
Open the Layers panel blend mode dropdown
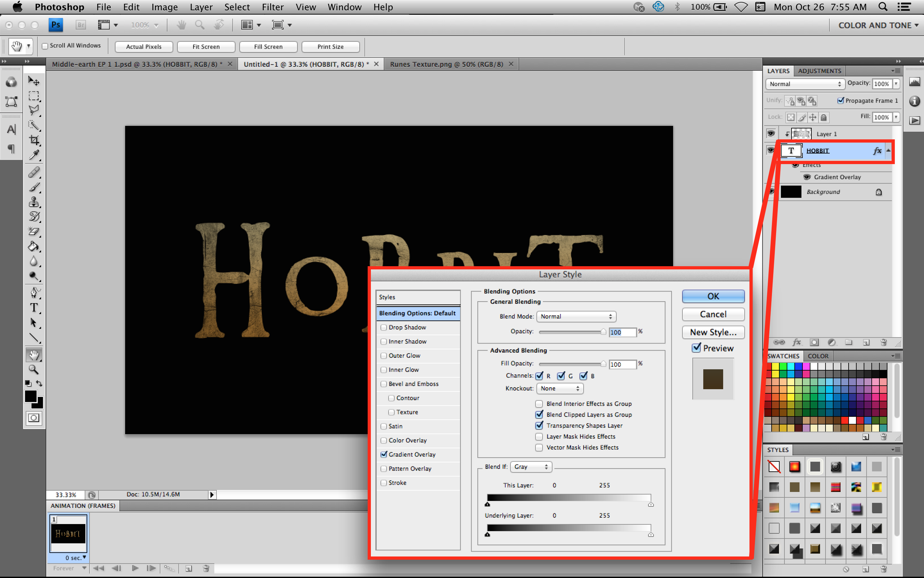805,84
